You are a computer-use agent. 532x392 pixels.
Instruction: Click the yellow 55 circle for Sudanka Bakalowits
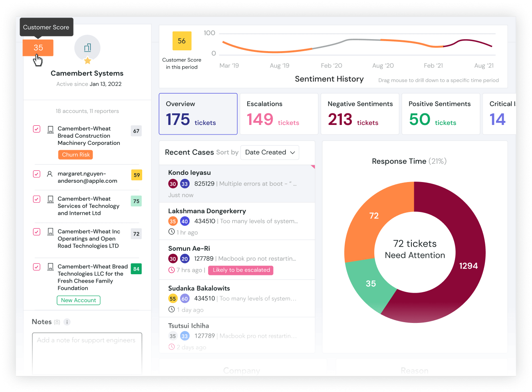pos(173,299)
